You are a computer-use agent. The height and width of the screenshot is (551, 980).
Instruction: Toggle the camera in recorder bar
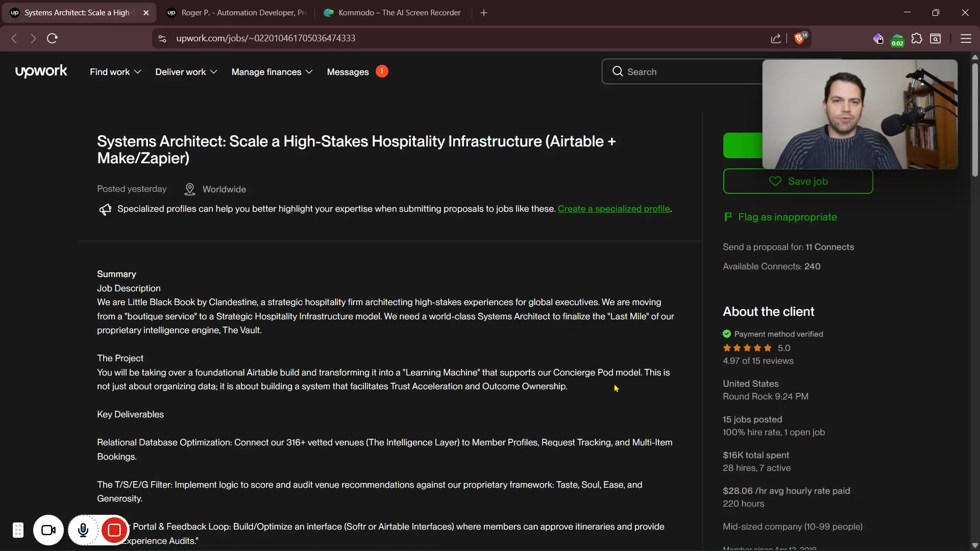coord(48,531)
